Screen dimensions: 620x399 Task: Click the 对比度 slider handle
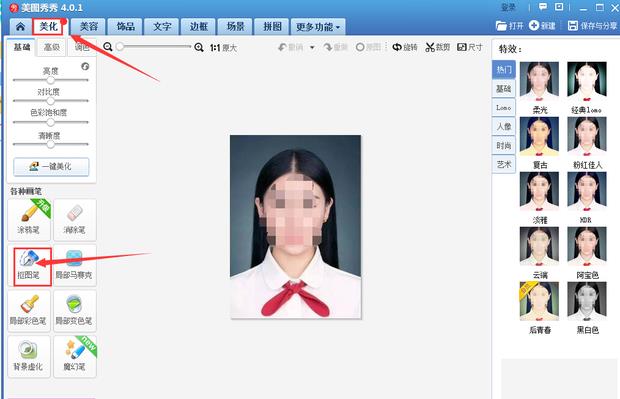pyautogui.click(x=51, y=101)
